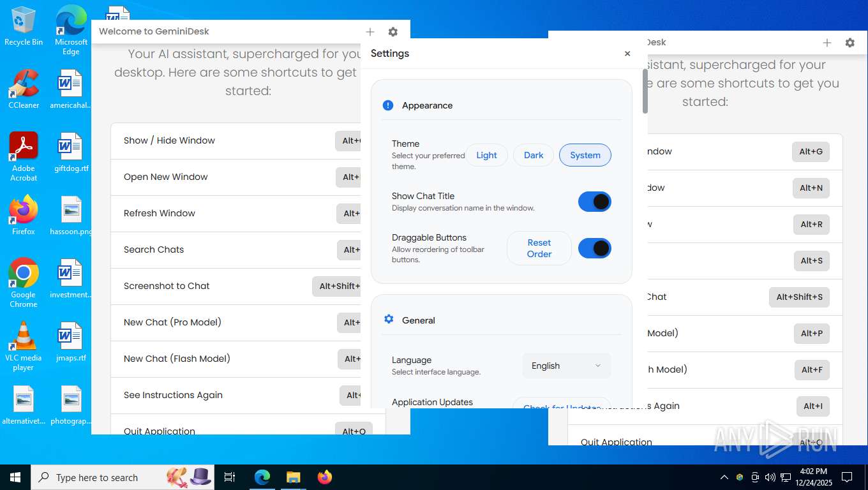Open the Language dropdown
The height and width of the screenshot is (490, 868).
tap(567, 366)
